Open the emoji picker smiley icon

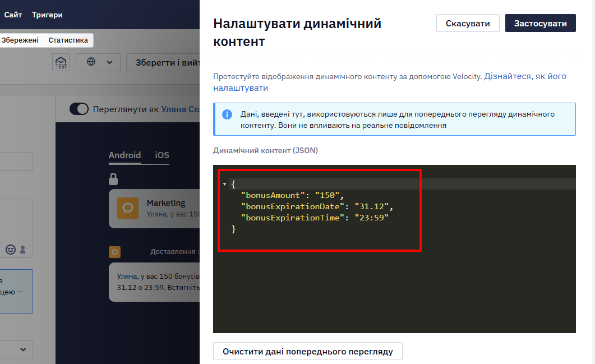point(11,250)
